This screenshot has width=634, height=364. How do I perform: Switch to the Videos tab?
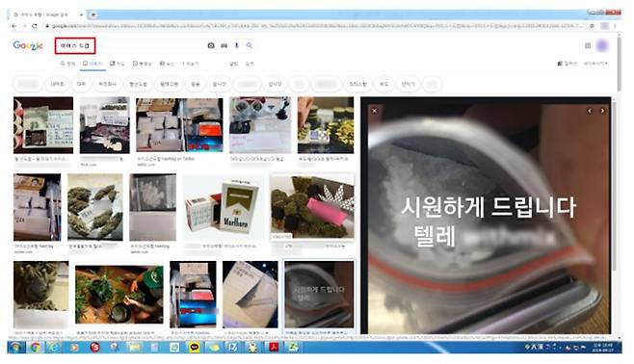click(x=142, y=64)
